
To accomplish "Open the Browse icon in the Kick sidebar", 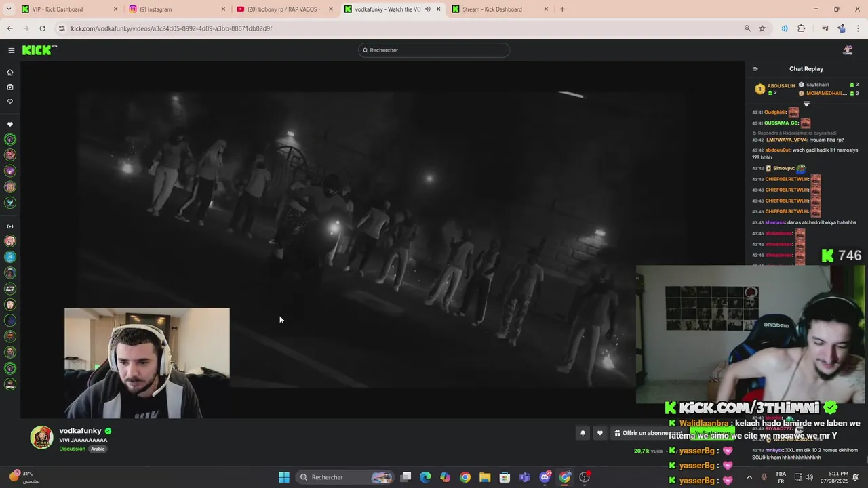I will [x=10, y=87].
